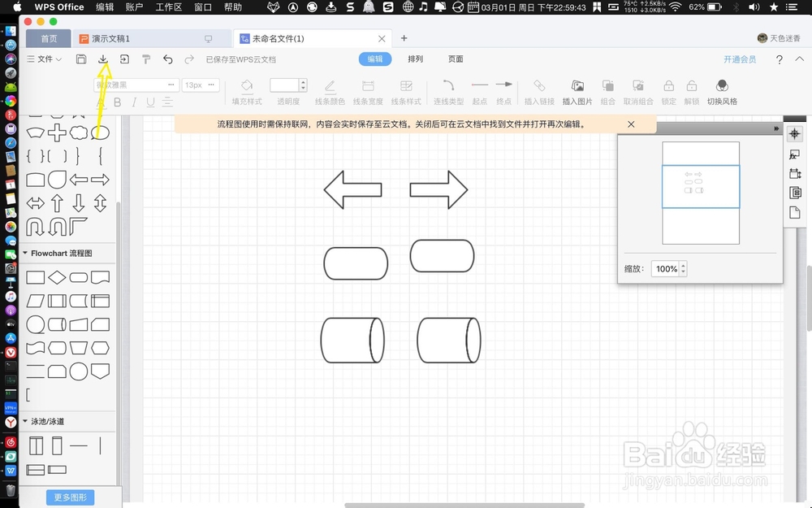This screenshot has height=508, width=812.
Task: Toggle underline formatting for text
Action: [149, 102]
